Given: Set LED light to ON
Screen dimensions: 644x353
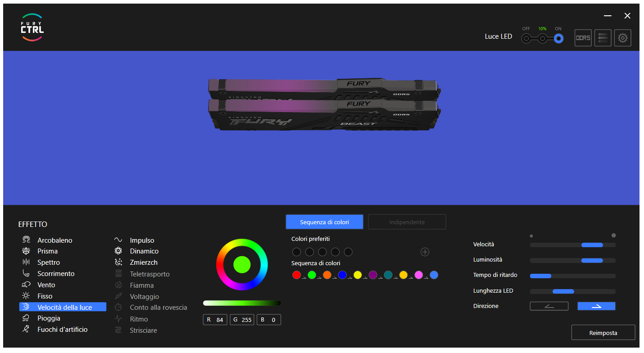Looking at the screenshot, I should click(x=559, y=39).
